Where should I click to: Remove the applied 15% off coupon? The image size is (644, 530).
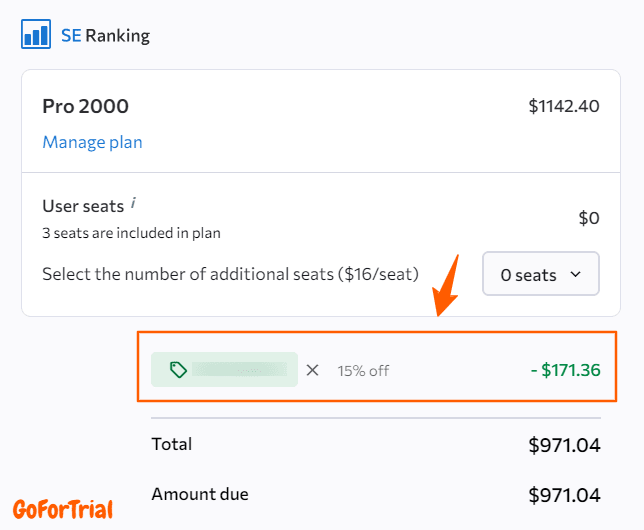tap(312, 370)
